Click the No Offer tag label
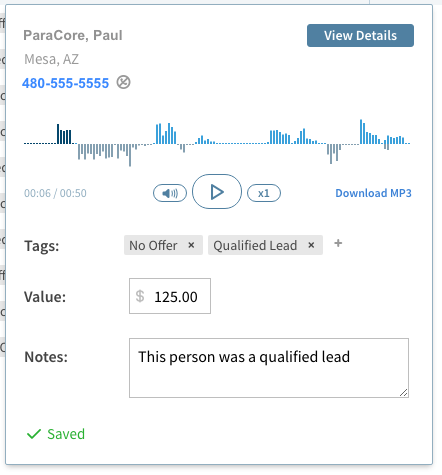Screen dimensions: 442x475 pyautogui.click(x=153, y=245)
